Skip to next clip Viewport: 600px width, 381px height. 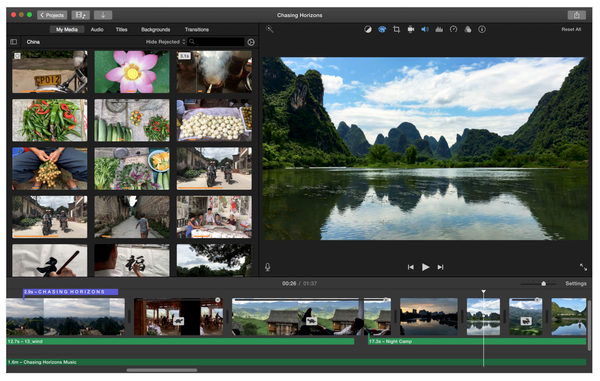[x=440, y=267]
